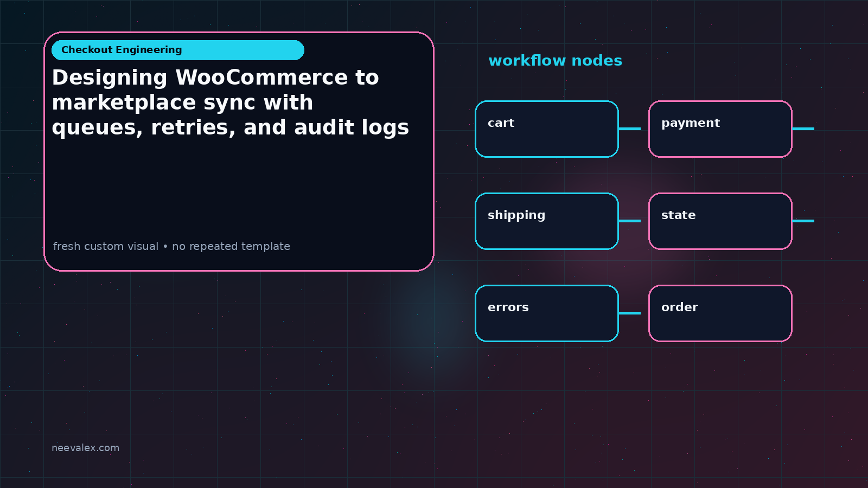868x488 pixels.
Task: Select the payment workflow node
Action: [720, 129]
